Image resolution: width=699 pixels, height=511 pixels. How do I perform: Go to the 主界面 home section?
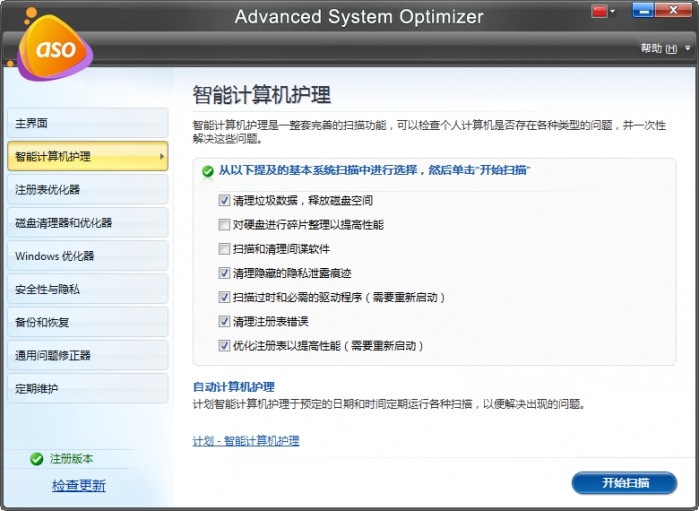(88, 123)
